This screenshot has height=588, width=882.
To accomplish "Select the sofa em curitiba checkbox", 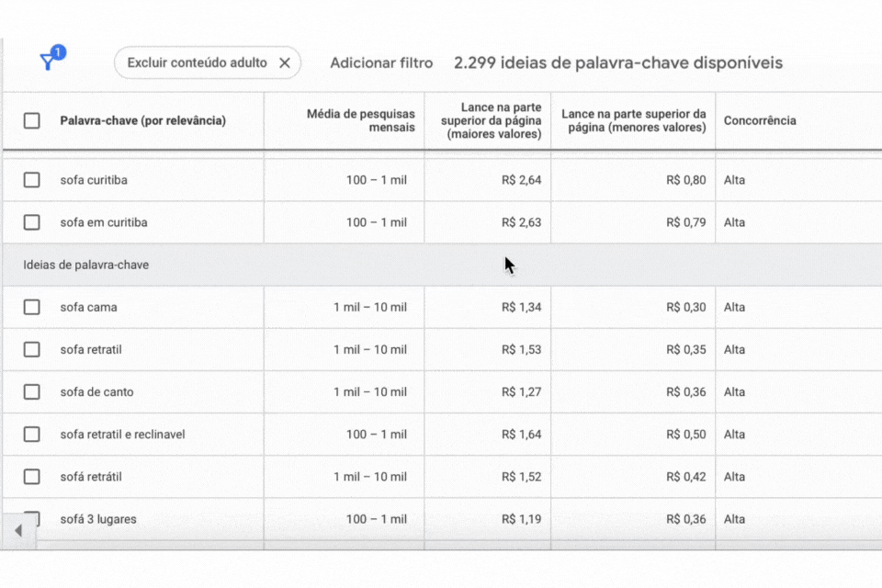I will pos(32,222).
